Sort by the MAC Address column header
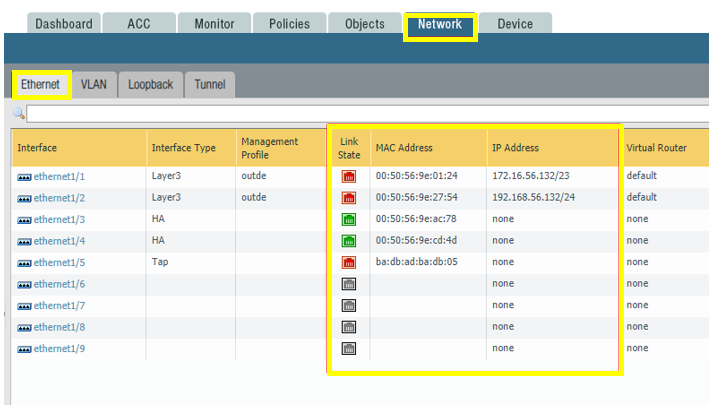This screenshot has width=713, height=410. 429,148
